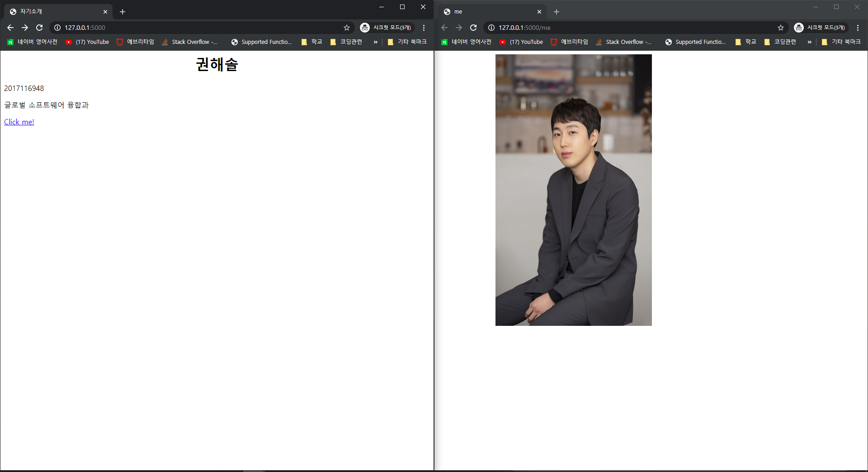The height and width of the screenshot is (472, 868).
Task: Click the portrait photo on the me page
Action: point(573,190)
